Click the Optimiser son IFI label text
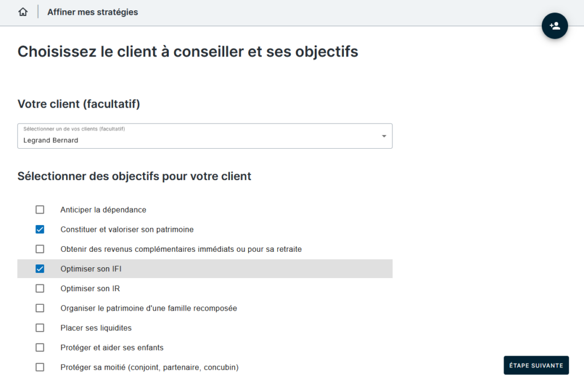This screenshot has height=392, width=584. coord(91,269)
